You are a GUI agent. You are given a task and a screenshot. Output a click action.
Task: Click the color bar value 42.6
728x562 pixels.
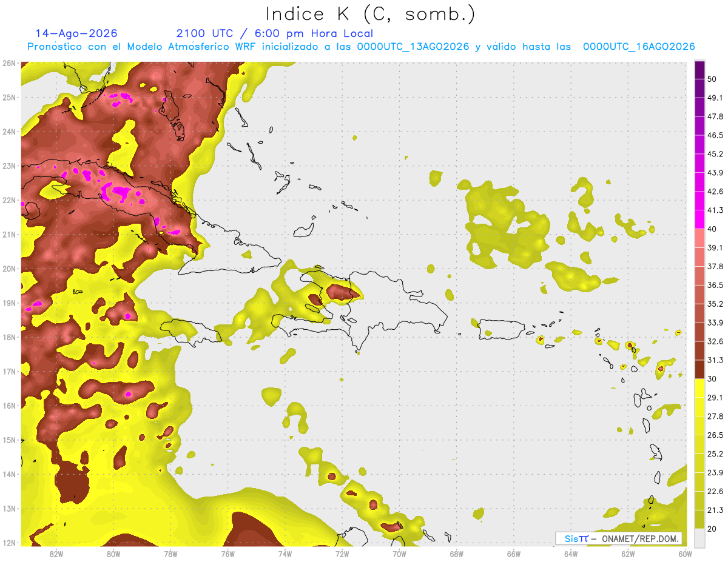(715, 192)
